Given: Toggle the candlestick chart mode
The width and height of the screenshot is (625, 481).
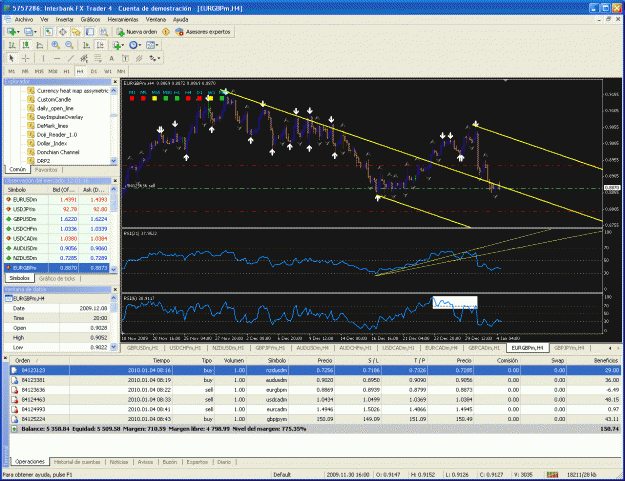Looking at the screenshot, I should pos(26,45).
